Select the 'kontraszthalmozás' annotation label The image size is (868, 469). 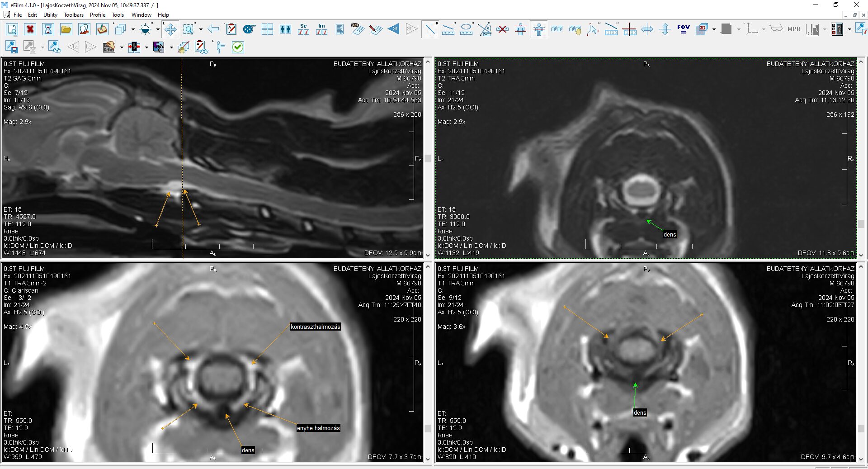[315, 327]
